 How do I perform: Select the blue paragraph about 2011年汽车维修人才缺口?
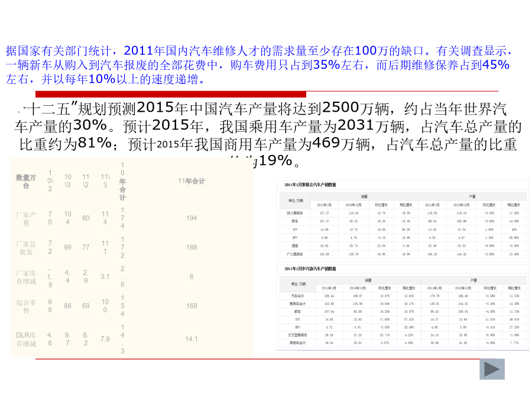pos(258,65)
